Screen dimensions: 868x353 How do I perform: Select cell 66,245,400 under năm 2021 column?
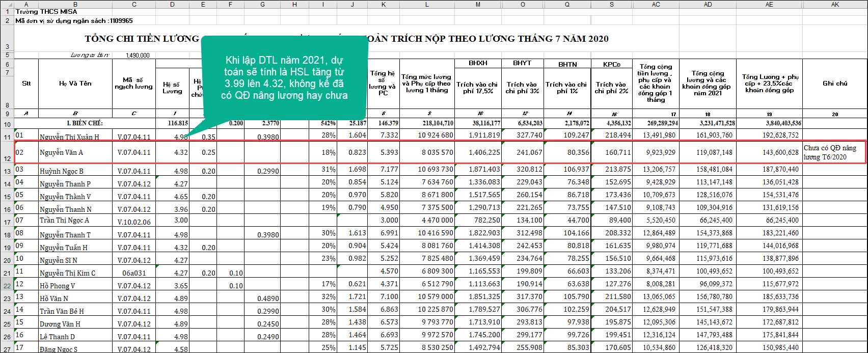click(708, 221)
